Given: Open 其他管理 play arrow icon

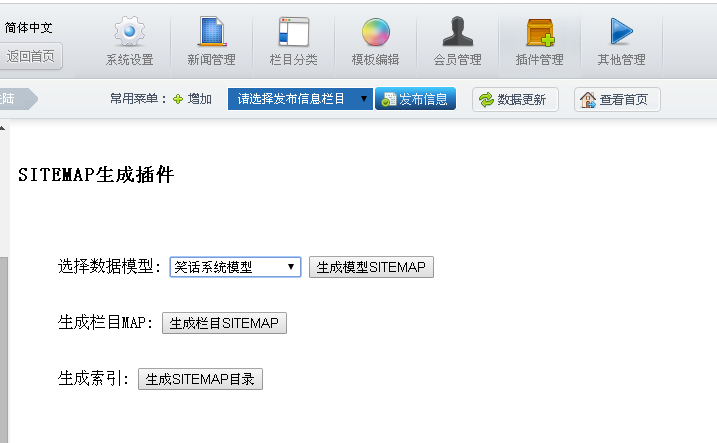Looking at the screenshot, I should (x=621, y=32).
